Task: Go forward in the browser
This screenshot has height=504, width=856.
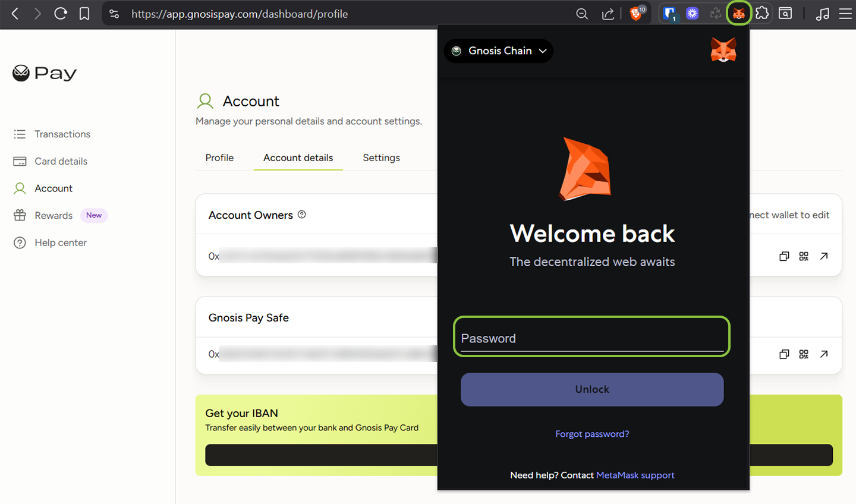Action: [37, 14]
